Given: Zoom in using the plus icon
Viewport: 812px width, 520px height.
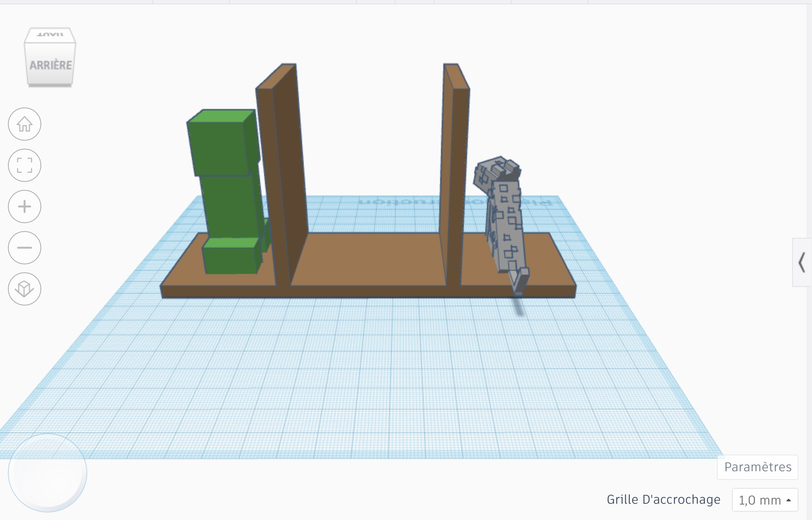Looking at the screenshot, I should 25,206.
